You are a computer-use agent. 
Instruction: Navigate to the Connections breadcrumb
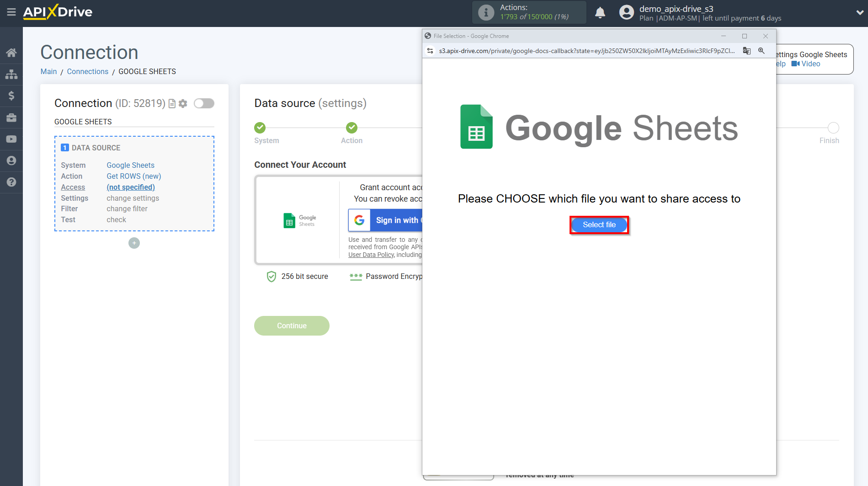87,71
